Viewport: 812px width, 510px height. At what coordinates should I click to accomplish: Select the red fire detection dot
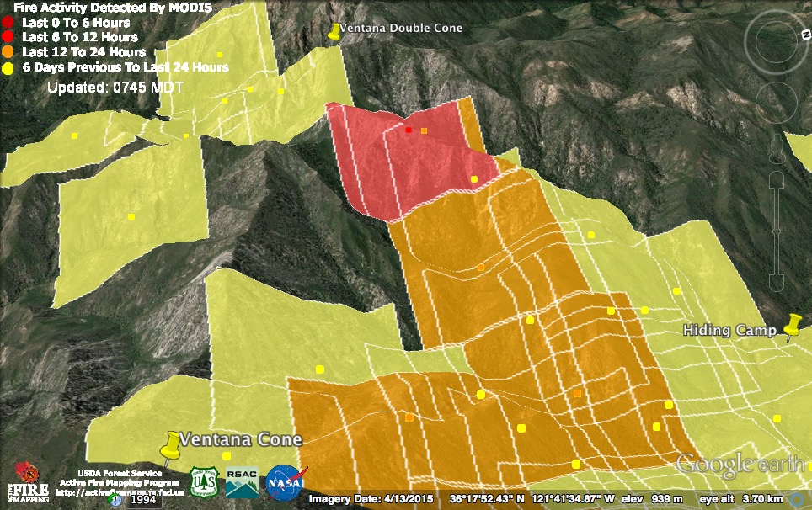click(x=409, y=130)
